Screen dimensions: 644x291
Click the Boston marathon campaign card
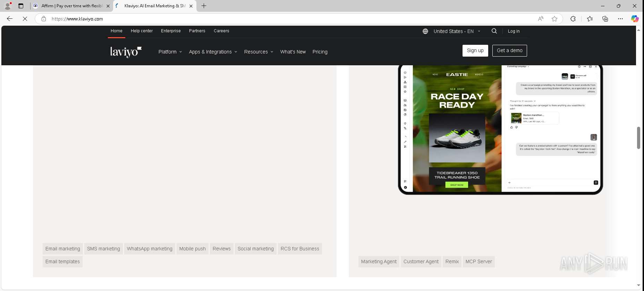534,118
